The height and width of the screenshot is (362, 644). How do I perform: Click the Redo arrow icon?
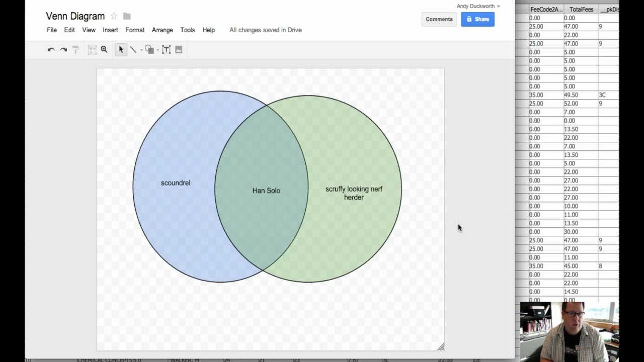pos(63,50)
